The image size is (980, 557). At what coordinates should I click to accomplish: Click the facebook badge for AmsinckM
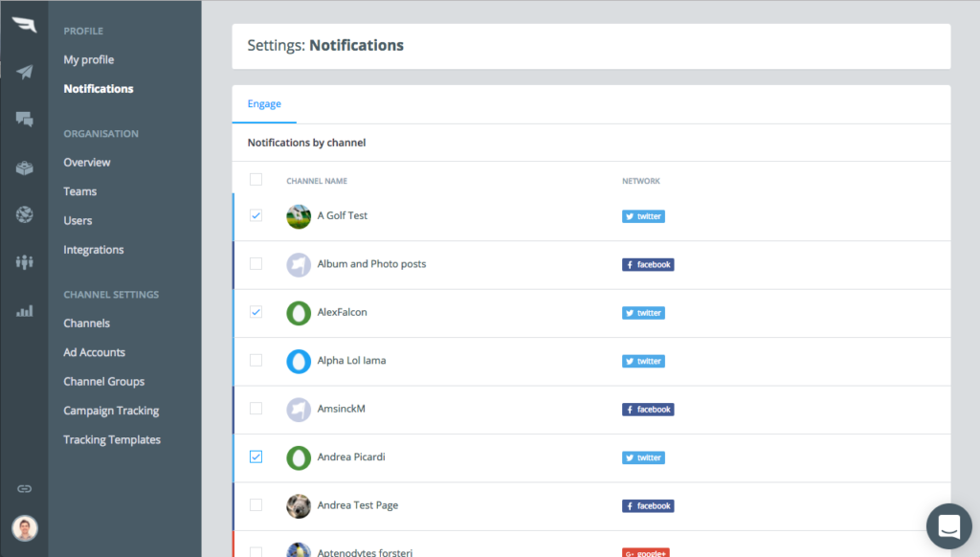(648, 410)
